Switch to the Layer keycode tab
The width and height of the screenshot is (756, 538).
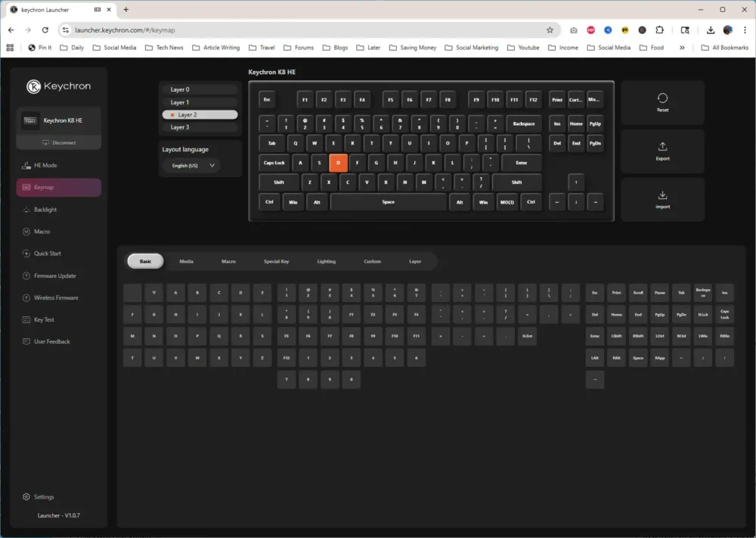pyautogui.click(x=415, y=262)
